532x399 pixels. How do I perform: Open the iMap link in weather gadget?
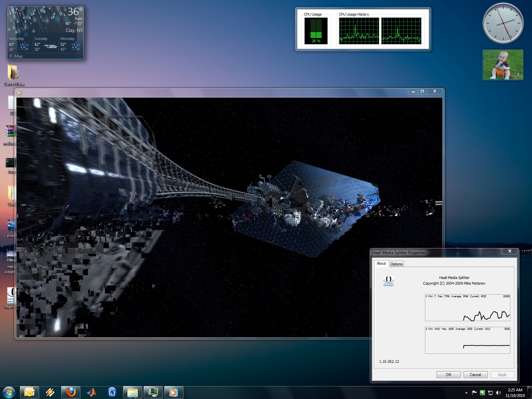[x=16, y=56]
